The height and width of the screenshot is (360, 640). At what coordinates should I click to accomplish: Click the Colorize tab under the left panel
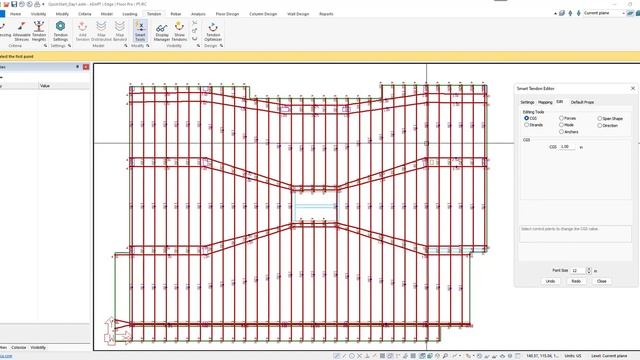tap(19, 347)
